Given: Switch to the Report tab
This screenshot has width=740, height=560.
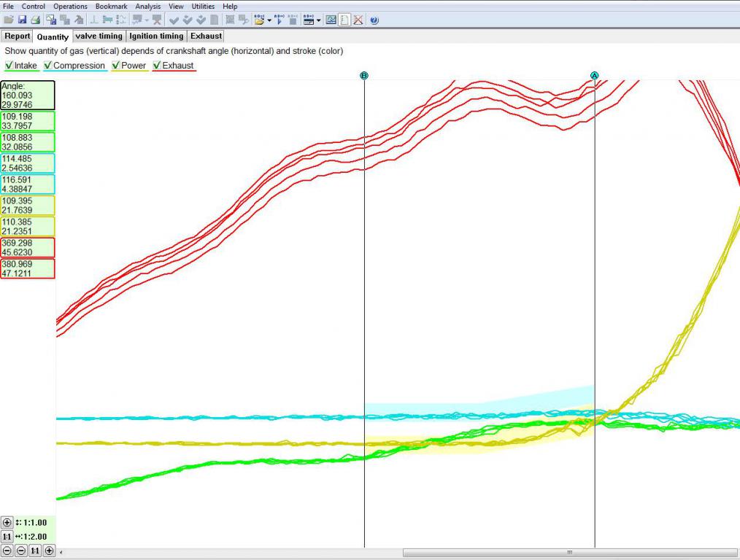Looking at the screenshot, I should coord(17,36).
